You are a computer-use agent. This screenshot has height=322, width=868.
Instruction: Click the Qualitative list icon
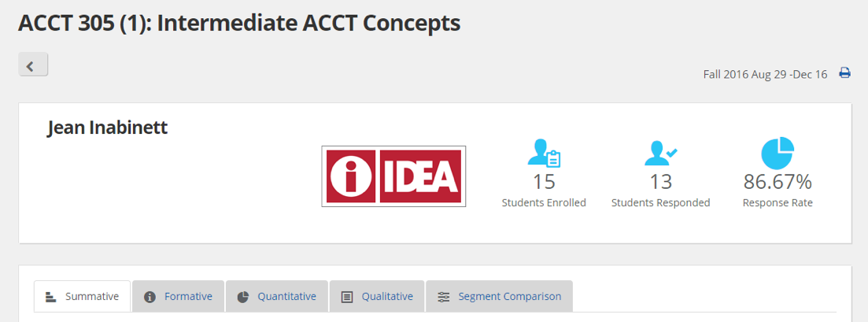coord(347,297)
